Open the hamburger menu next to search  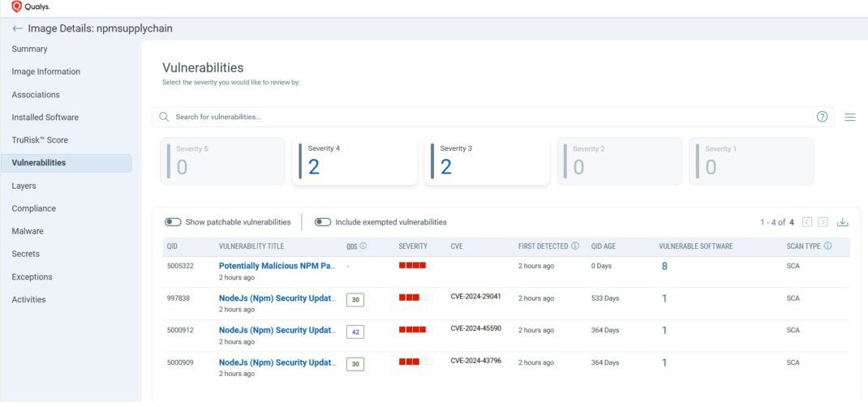[850, 117]
